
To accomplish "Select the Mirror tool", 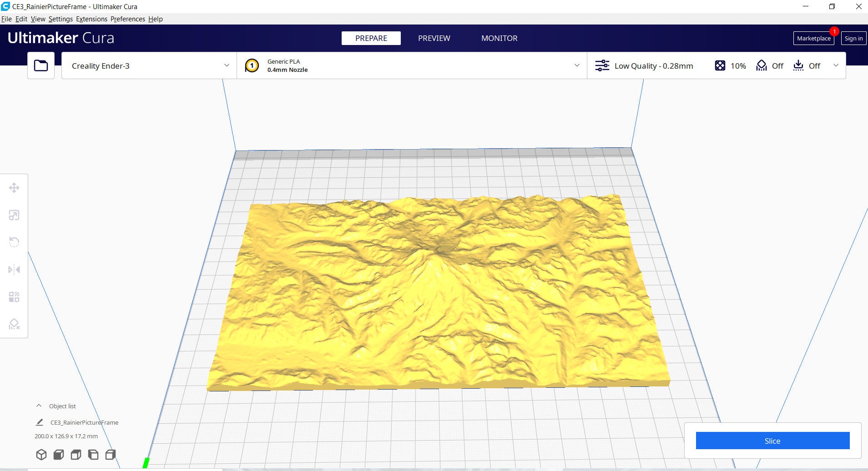I will (14, 270).
